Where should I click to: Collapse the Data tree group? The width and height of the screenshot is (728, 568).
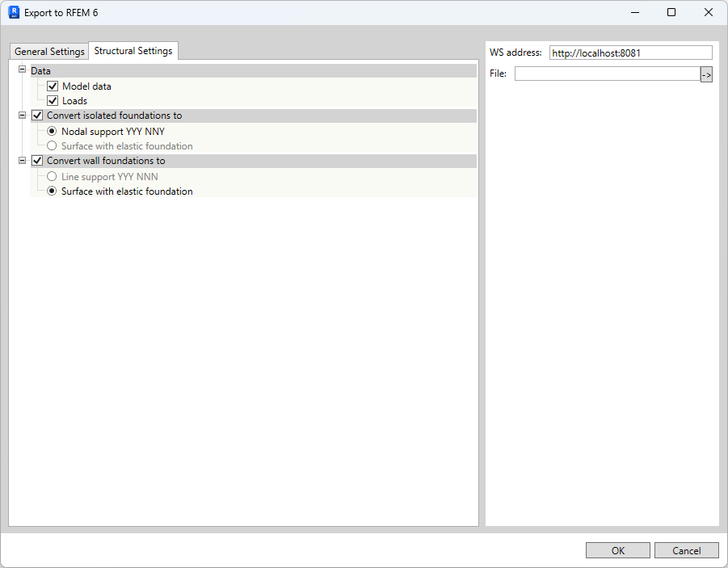pyautogui.click(x=22, y=69)
